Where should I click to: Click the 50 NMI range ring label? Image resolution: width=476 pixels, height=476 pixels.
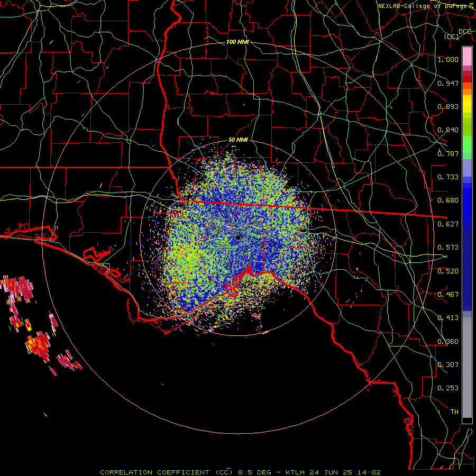[238, 140]
